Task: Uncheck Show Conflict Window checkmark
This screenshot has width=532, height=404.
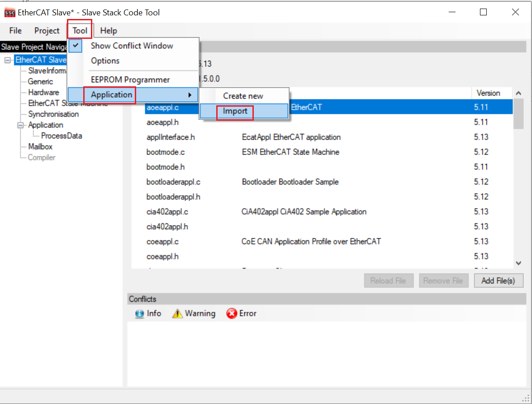Action: pyautogui.click(x=76, y=46)
